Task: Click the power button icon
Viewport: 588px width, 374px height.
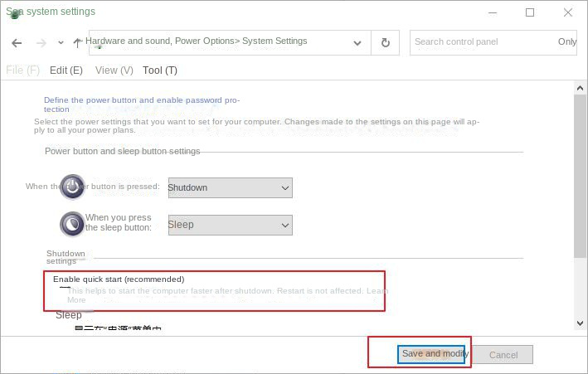Action: (73, 187)
